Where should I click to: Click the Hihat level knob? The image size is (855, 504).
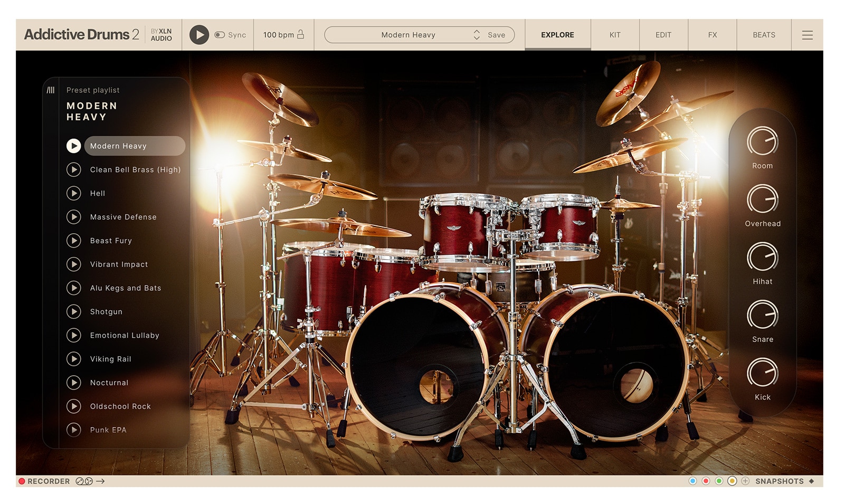click(763, 257)
